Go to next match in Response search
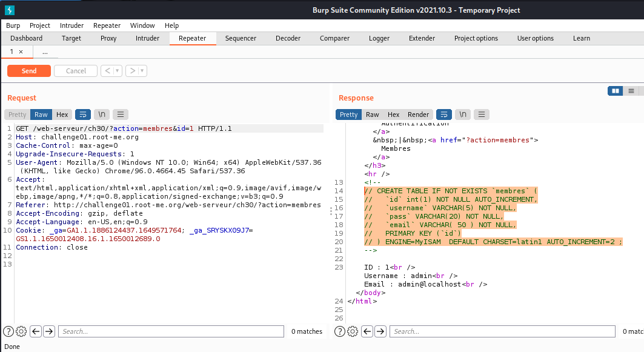 tap(380, 331)
